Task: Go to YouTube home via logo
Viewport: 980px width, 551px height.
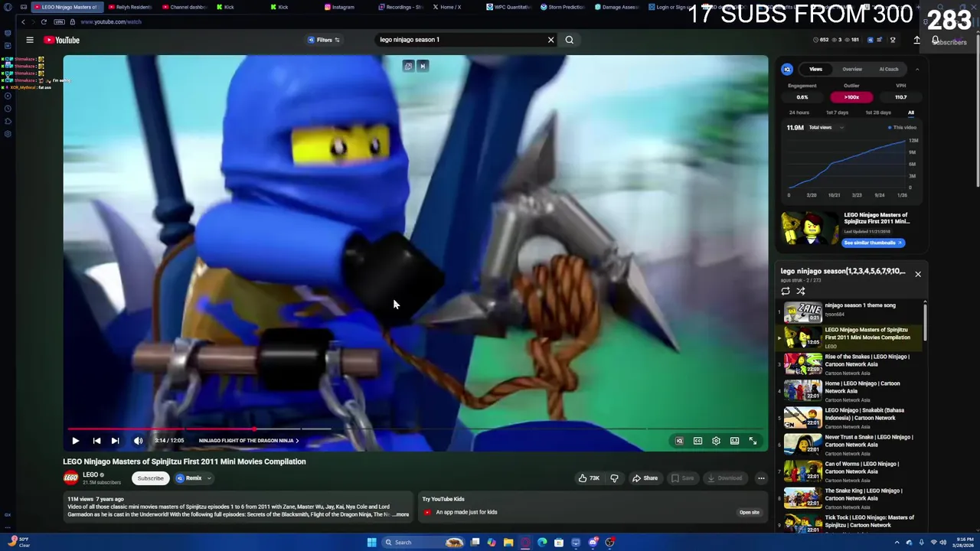Action: pos(61,40)
